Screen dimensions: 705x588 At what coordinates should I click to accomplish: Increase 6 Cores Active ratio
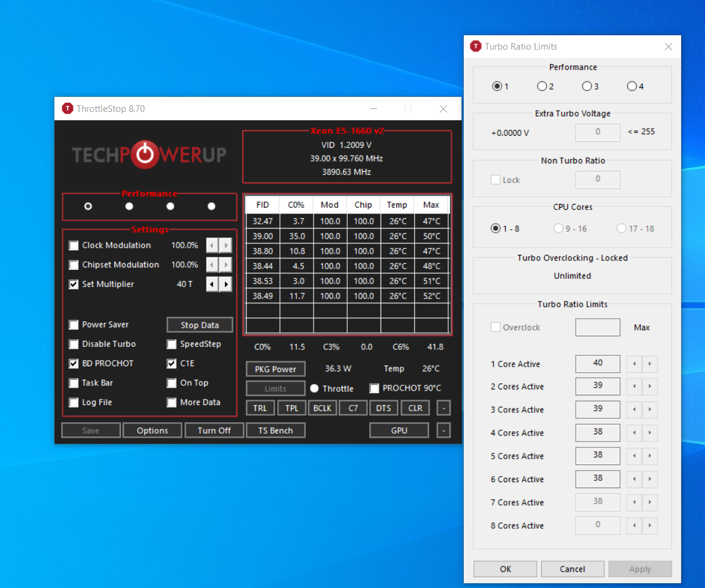(x=650, y=479)
